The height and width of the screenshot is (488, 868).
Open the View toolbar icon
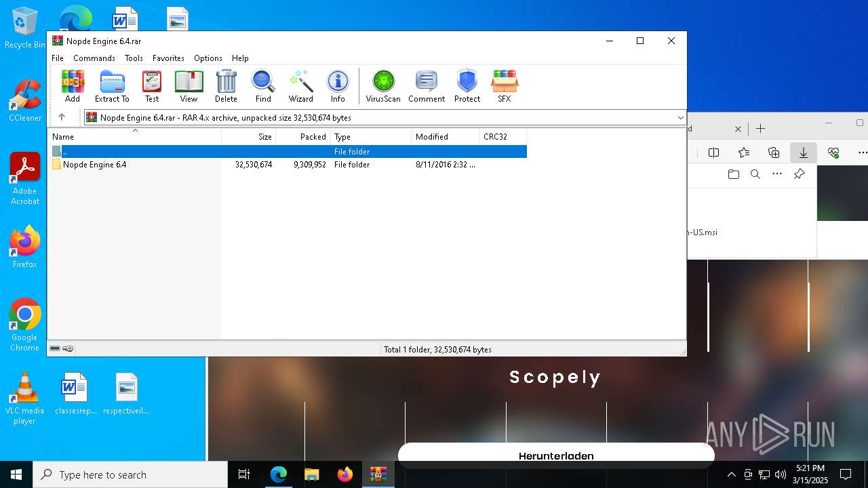189,86
